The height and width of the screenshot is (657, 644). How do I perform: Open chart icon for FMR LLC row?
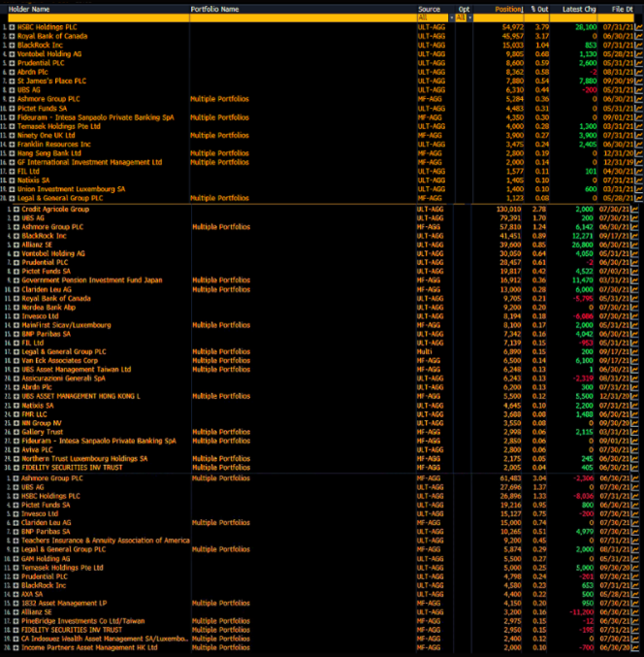click(x=635, y=414)
